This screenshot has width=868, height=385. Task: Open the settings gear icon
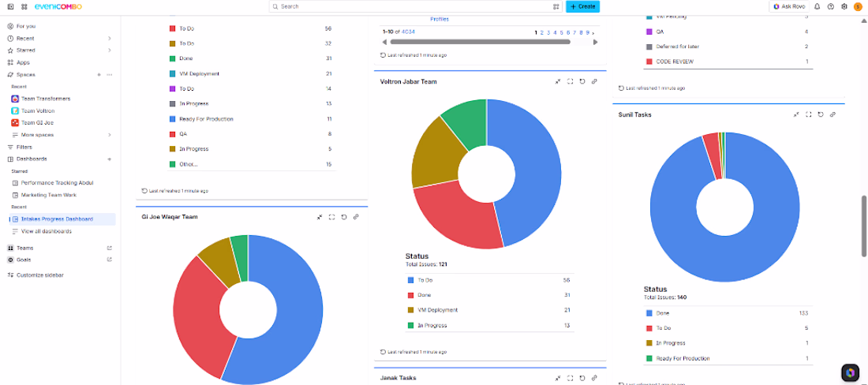pos(844,6)
